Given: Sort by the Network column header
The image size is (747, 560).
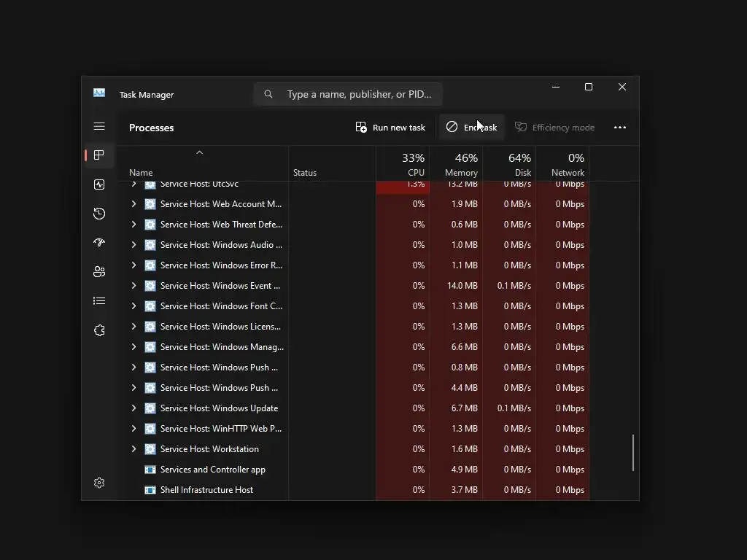Looking at the screenshot, I should point(562,163).
